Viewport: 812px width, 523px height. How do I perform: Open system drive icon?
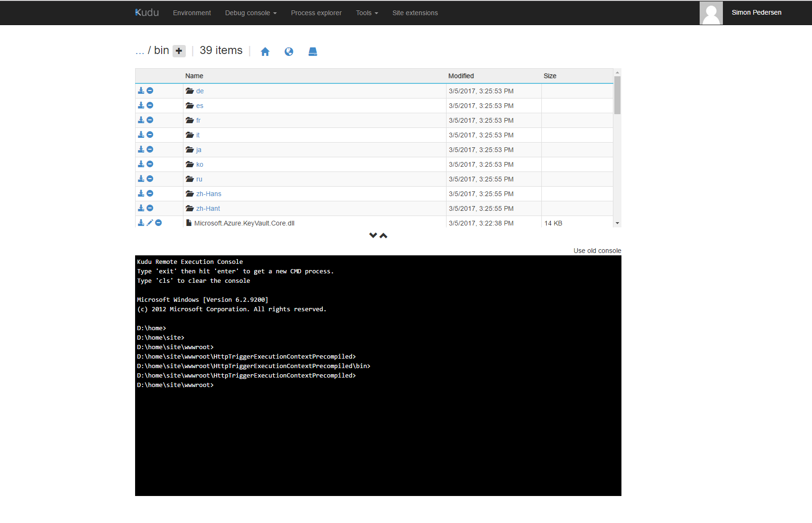click(x=313, y=52)
